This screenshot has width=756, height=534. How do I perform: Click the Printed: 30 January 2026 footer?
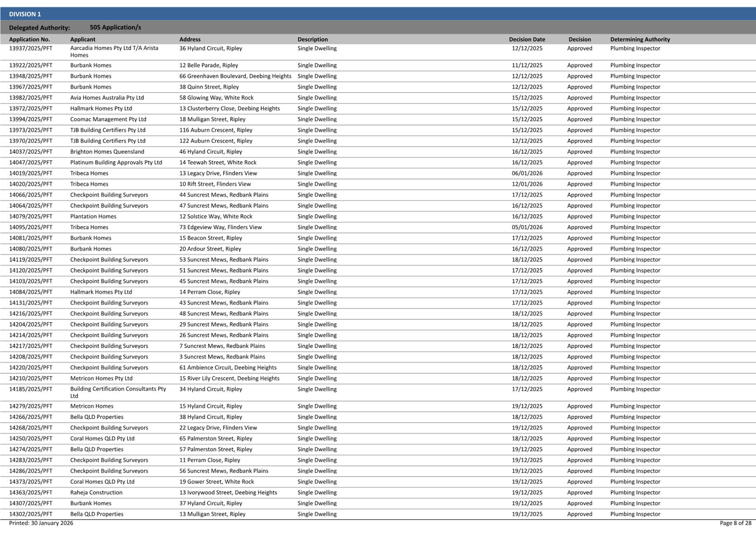pyautogui.click(x=41, y=523)
